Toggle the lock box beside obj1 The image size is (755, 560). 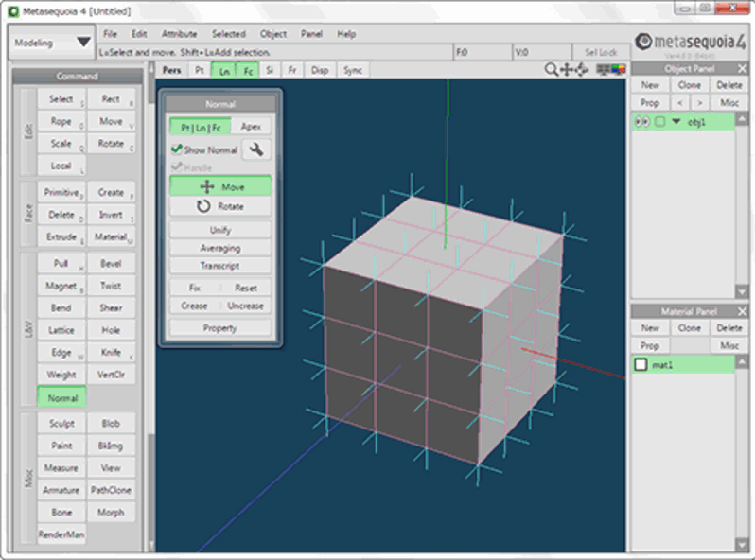(659, 121)
